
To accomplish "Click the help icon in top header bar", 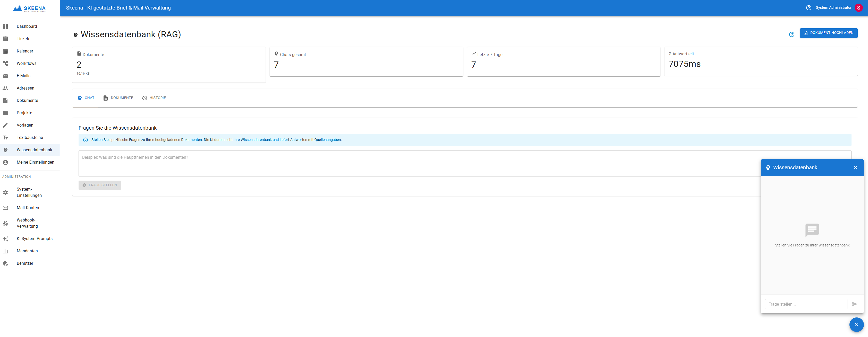I will point(808,8).
